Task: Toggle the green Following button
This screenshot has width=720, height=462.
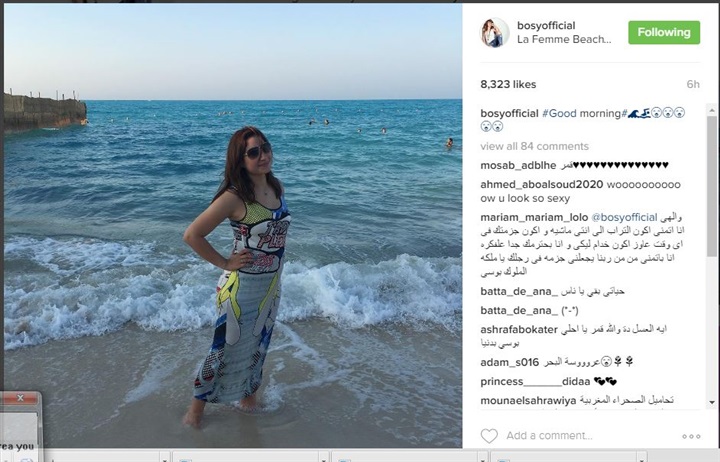Action: point(664,33)
